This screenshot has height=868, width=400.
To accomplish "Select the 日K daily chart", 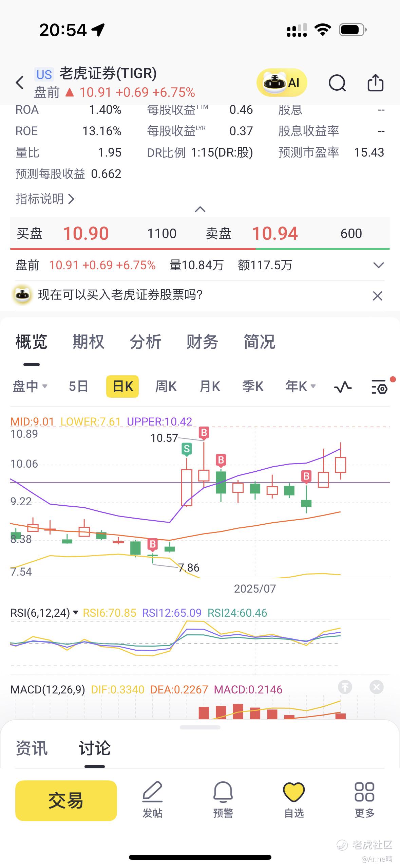I will click(122, 386).
